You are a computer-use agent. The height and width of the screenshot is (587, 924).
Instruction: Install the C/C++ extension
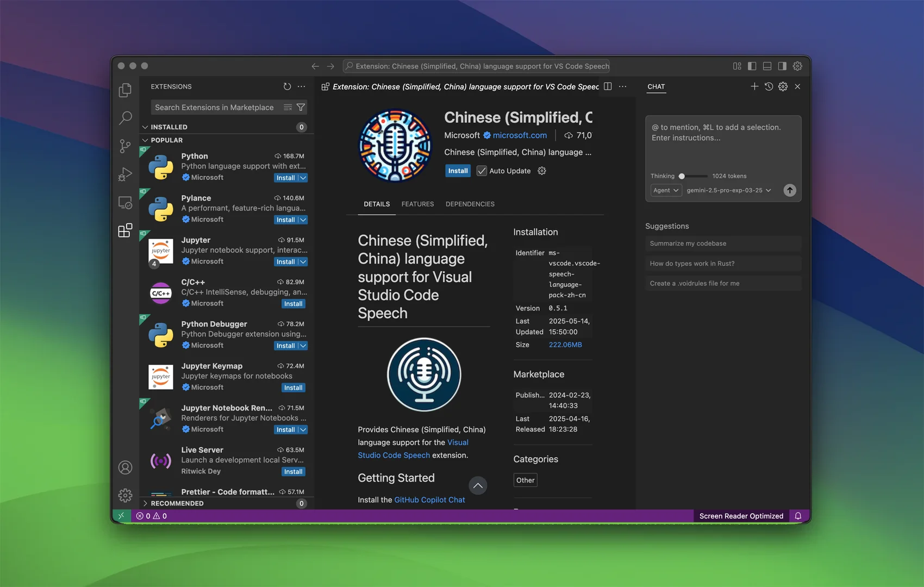(294, 304)
